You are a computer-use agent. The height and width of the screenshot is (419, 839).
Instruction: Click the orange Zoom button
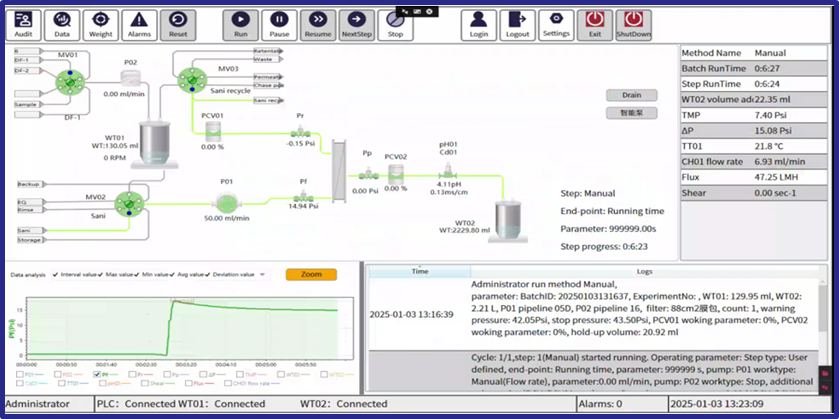click(x=310, y=274)
